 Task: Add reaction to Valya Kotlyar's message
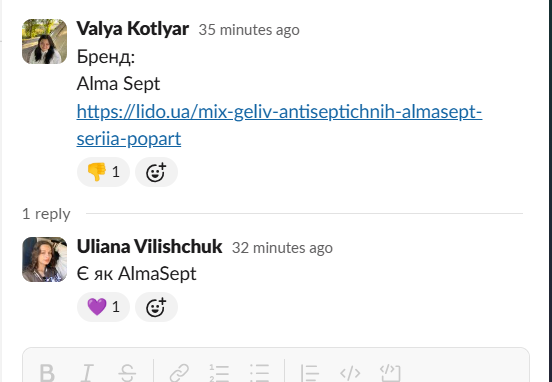[x=156, y=172]
